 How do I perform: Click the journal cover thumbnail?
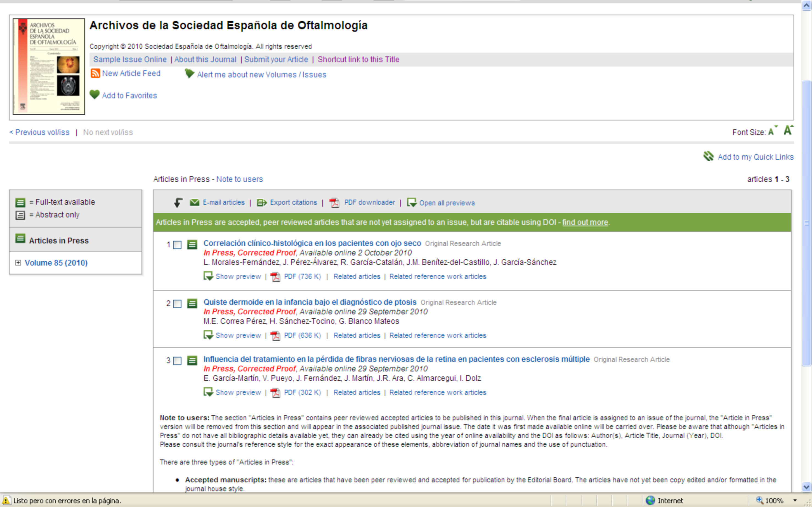click(49, 67)
